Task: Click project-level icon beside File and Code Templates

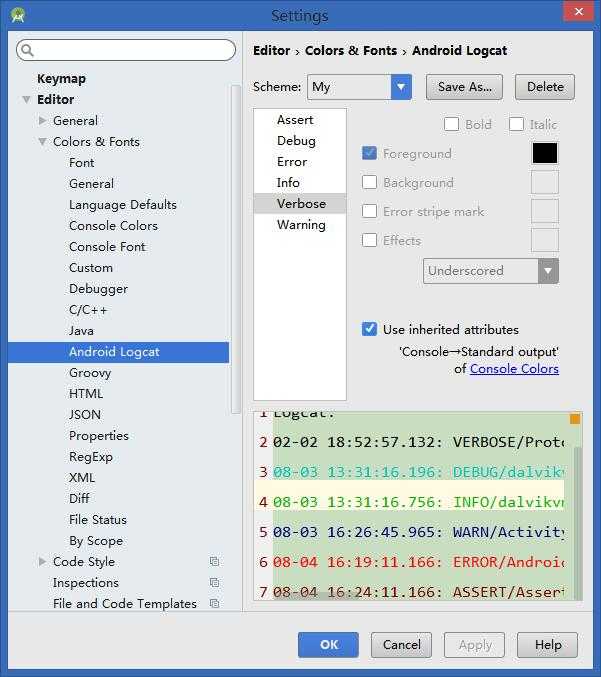Action: tap(214, 603)
